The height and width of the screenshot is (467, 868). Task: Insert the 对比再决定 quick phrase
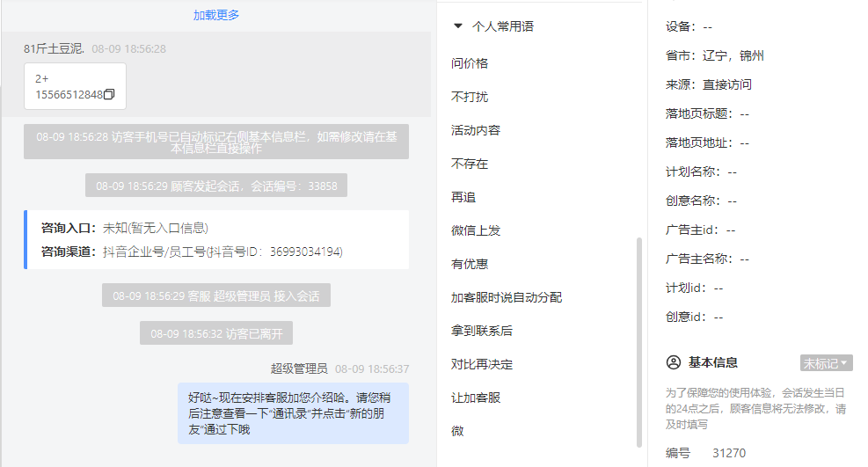tap(482, 364)
